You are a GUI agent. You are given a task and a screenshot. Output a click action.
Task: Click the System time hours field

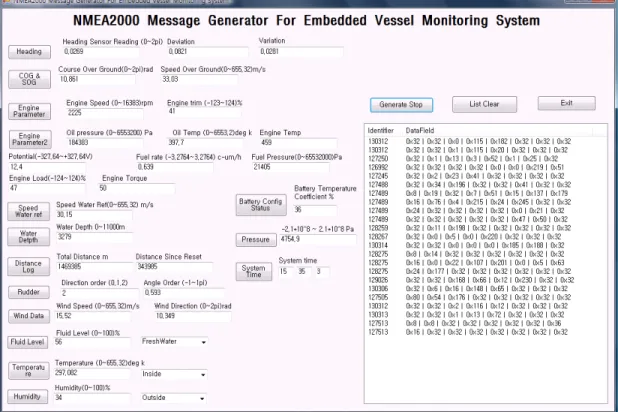286,272
